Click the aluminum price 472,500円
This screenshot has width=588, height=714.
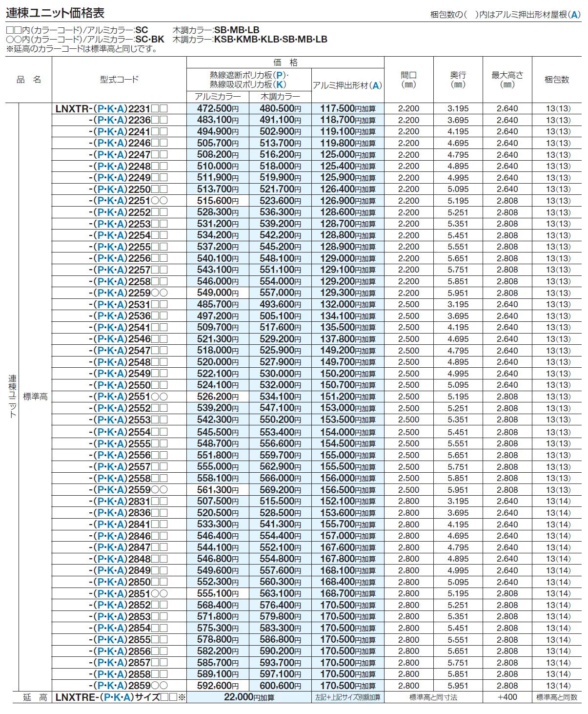tap(218, 108)
